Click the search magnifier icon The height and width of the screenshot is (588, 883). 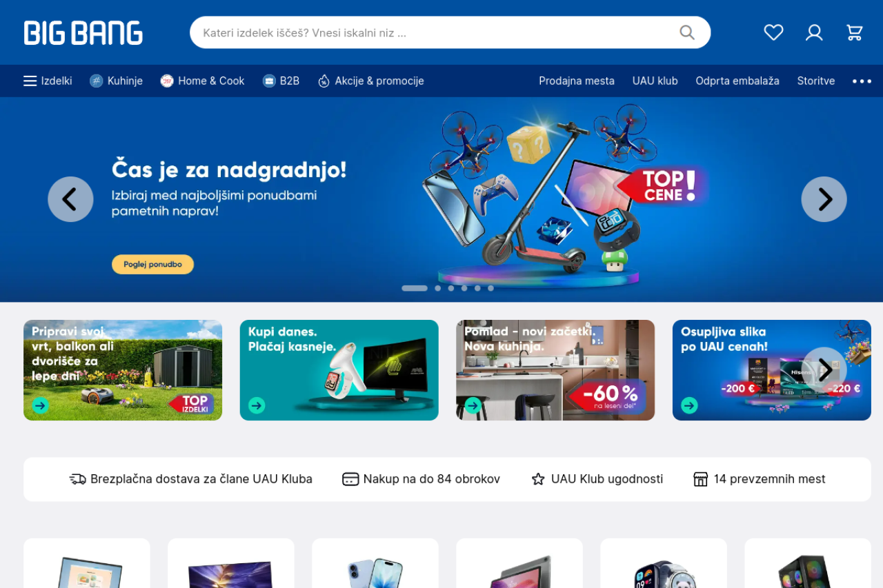click(687, 32)
